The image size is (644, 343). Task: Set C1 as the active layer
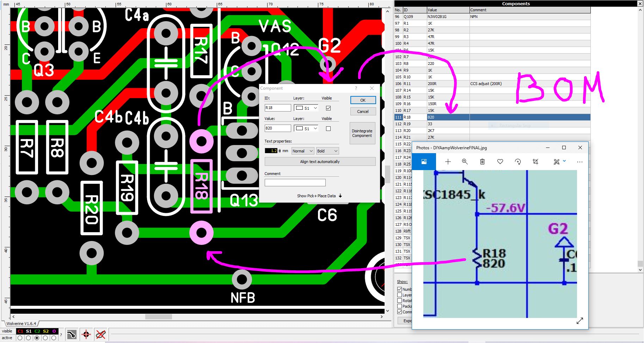tap(20, 338)
